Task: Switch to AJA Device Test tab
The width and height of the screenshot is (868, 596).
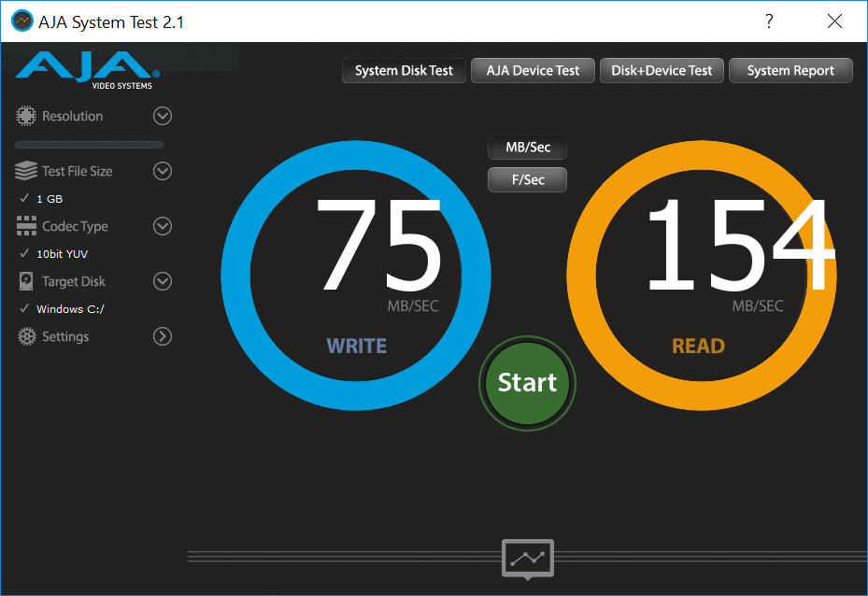Action: 533,71
